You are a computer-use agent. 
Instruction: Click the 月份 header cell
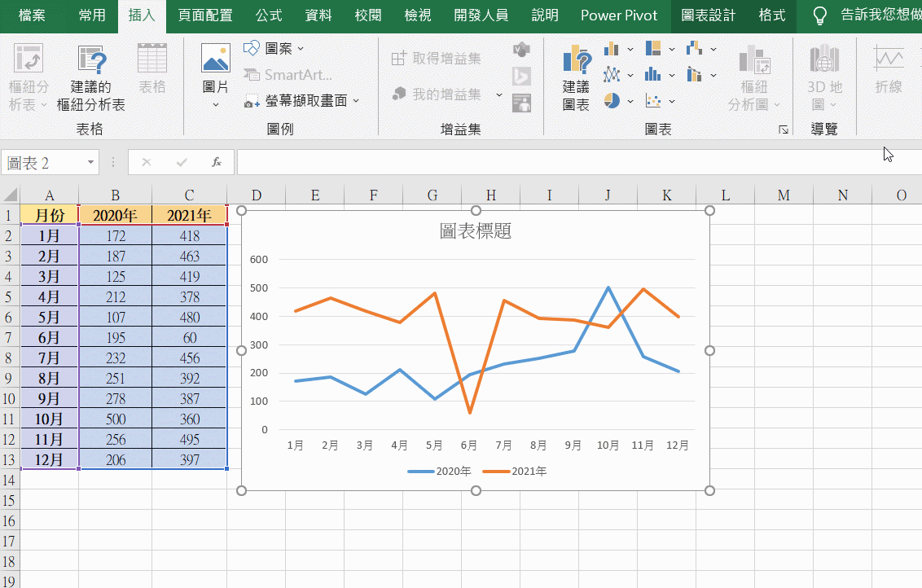tap(50, 215)
